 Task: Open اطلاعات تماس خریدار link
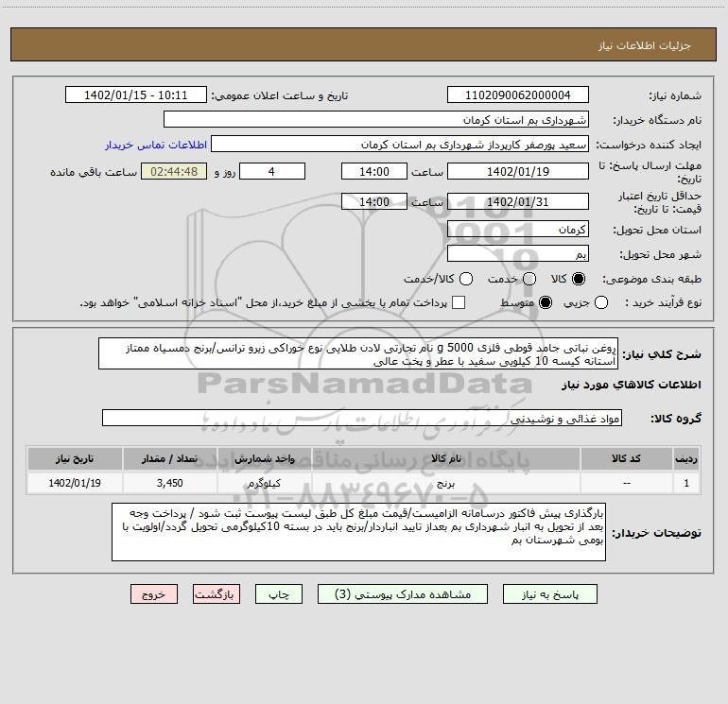point(156,145)
